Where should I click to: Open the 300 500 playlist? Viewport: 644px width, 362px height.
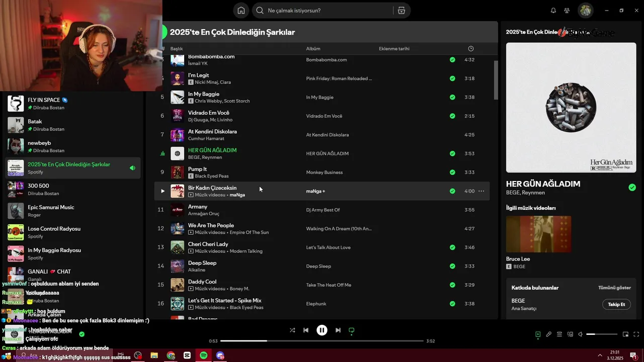click(x=73, y=190)
